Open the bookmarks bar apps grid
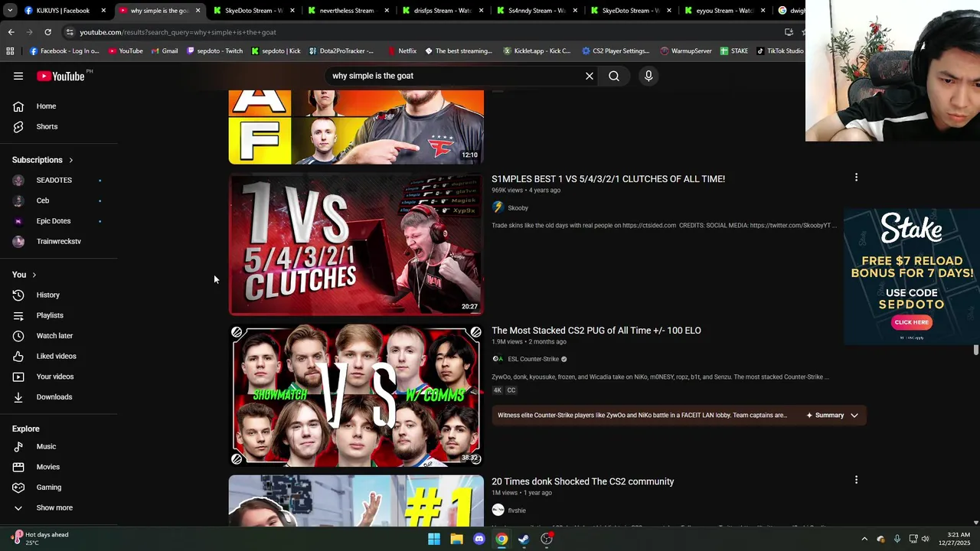980x551 pixels. click(x=10, y=51)
